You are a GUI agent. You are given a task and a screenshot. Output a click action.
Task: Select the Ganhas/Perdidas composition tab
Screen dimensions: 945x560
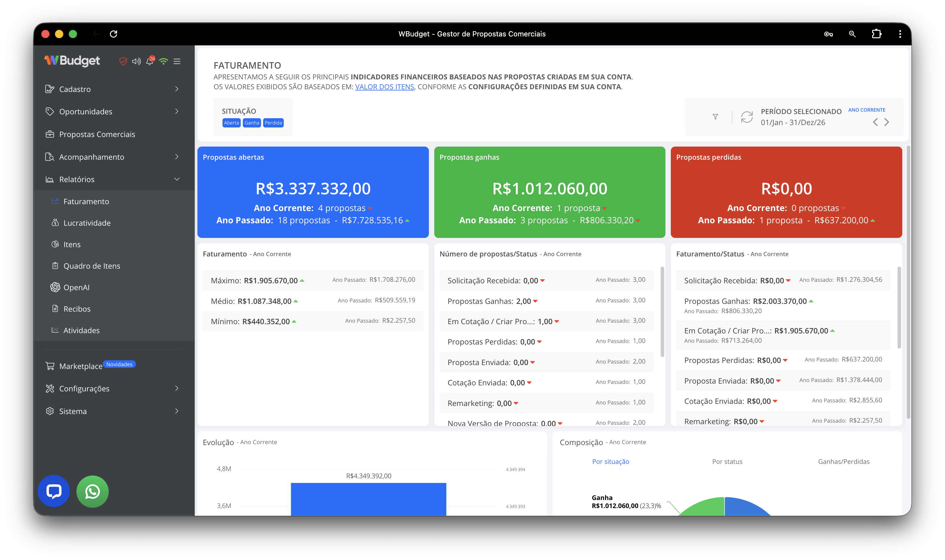click(x=843, y=461)
